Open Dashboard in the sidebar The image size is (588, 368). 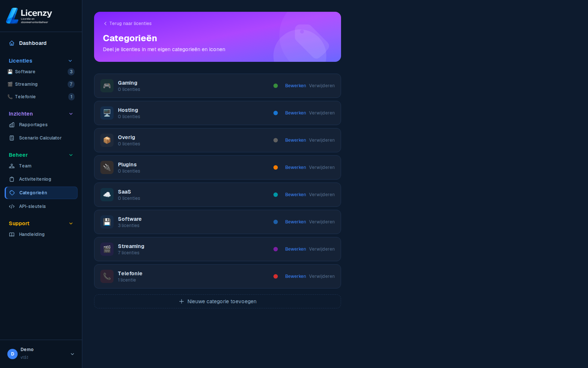pos(41,43)
